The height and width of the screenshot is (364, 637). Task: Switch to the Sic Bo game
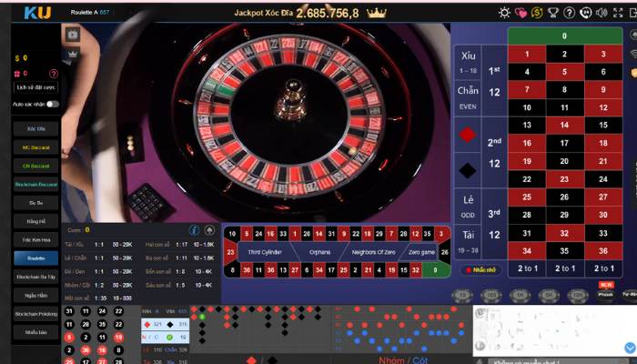pyautogui.click(x=35, y=203)
